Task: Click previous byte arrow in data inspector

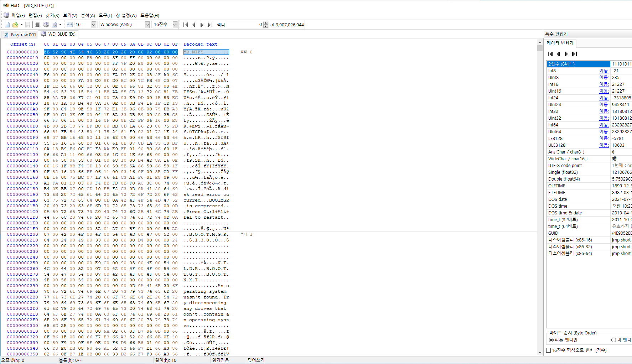Action: point(558,54)
